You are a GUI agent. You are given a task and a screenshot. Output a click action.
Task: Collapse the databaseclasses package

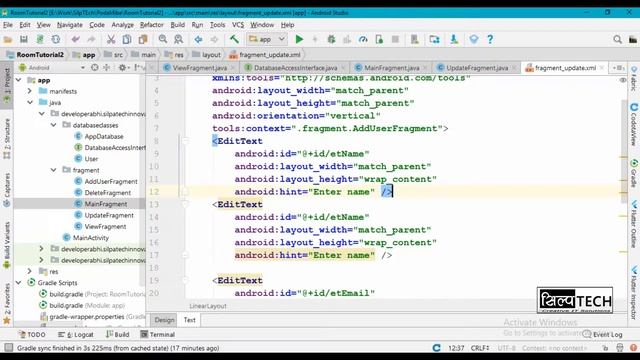coord(53,125)
